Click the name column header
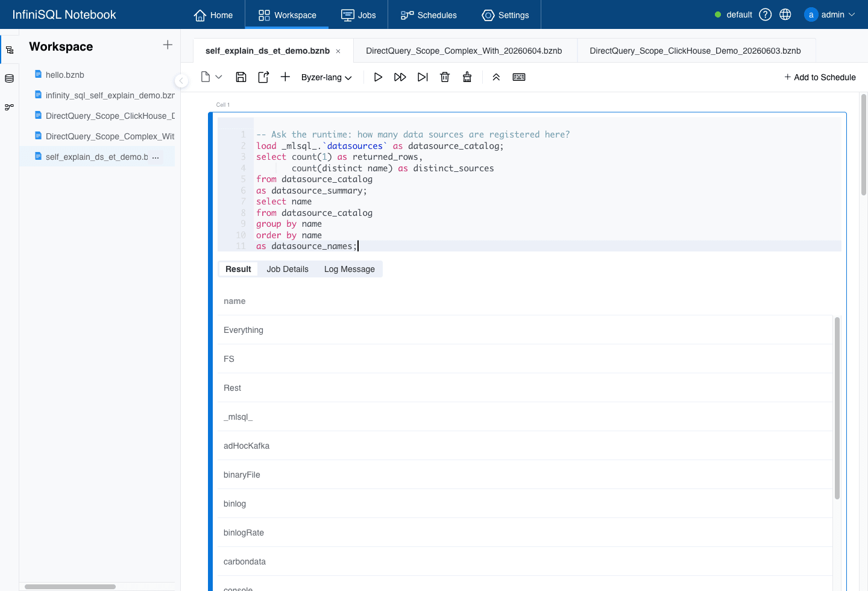Screen dimensions: 868x591 click(234, 301)
